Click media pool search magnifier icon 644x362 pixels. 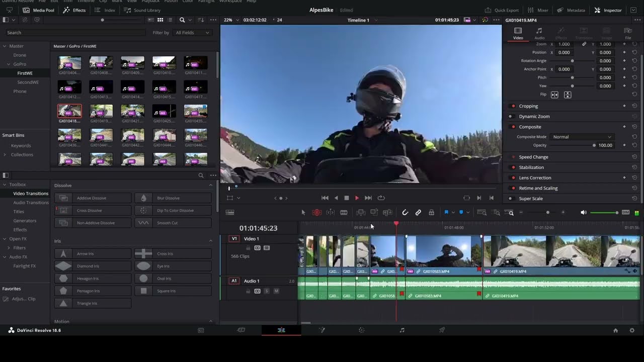182,20
